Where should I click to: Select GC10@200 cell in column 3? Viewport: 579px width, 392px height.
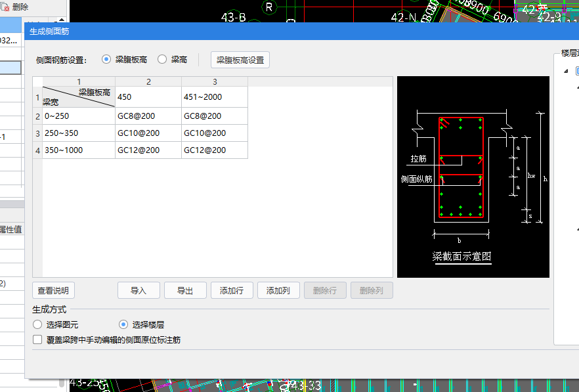tap(215, 133)
